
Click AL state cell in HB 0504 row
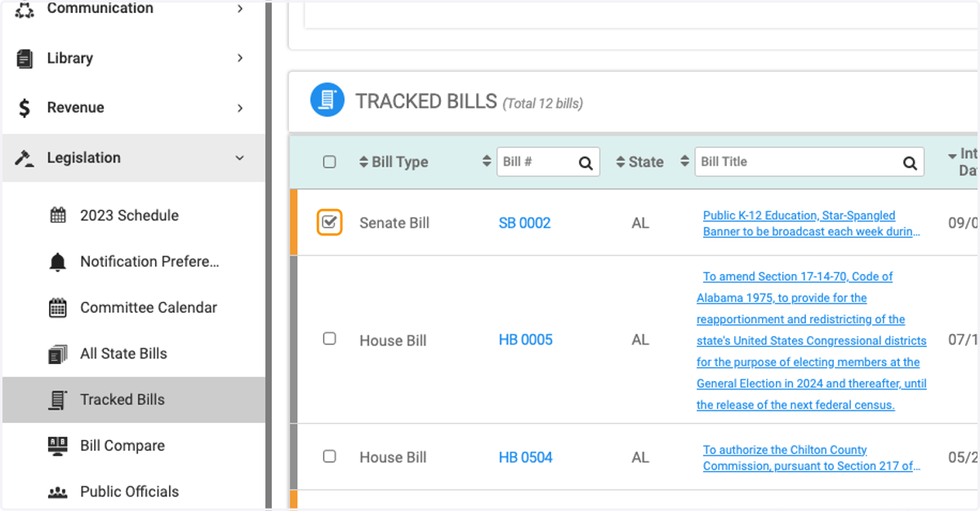coord(640,458)
